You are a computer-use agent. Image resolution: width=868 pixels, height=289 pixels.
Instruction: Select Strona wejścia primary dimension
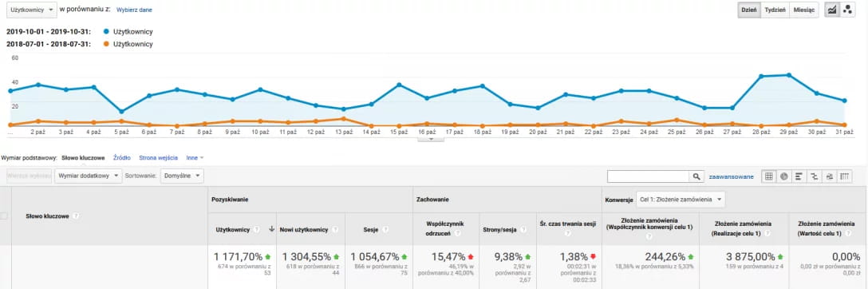158,158
